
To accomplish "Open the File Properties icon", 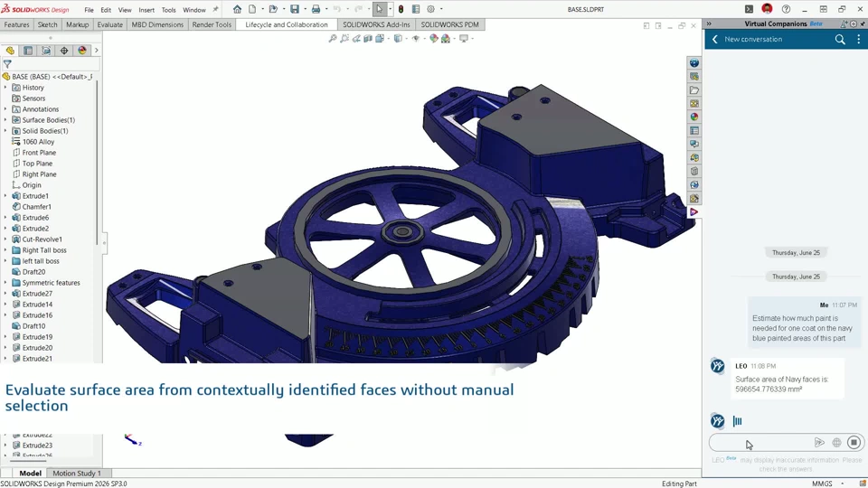I will pyautogui.click(x=416, y=9).
